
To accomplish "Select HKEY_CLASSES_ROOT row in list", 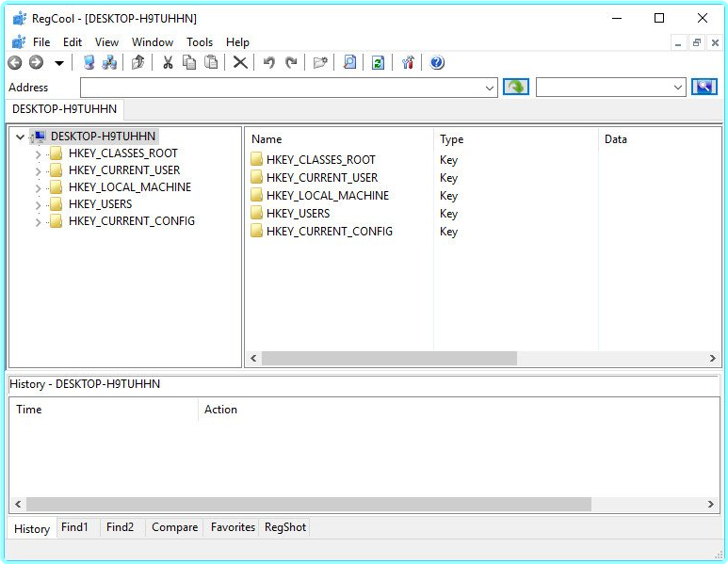I will [321, 160].
